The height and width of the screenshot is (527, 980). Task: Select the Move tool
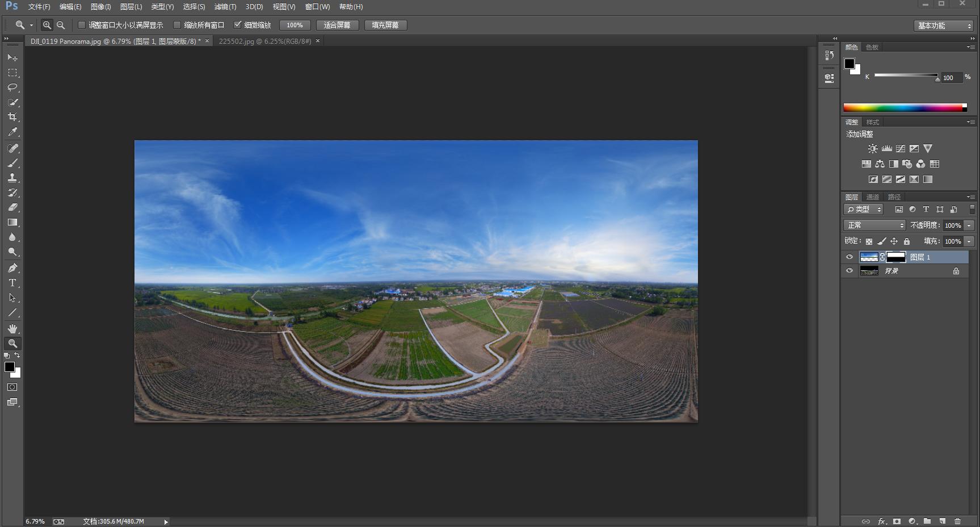click(12, 57)
